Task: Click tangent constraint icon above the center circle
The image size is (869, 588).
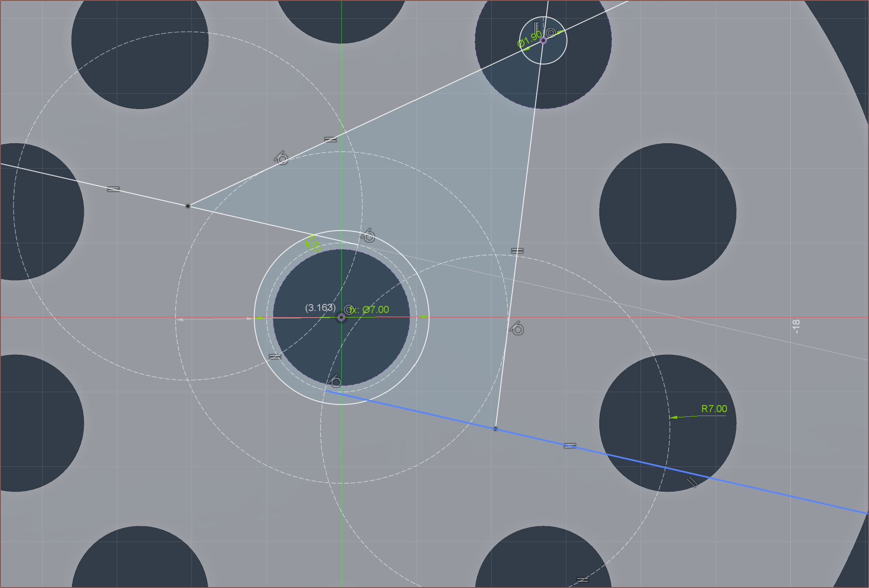Action: [368, 235]
